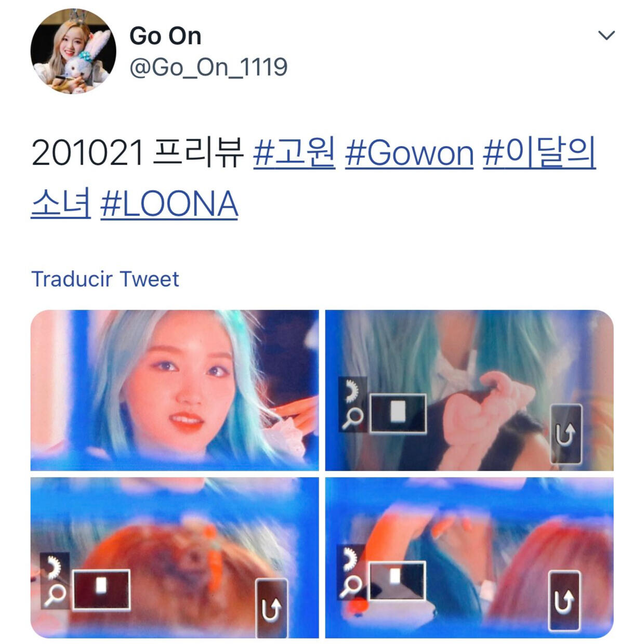Viewport: 644px width, 644px height.
Task: Open the #고원 hashtag
Action: [295, 153]
